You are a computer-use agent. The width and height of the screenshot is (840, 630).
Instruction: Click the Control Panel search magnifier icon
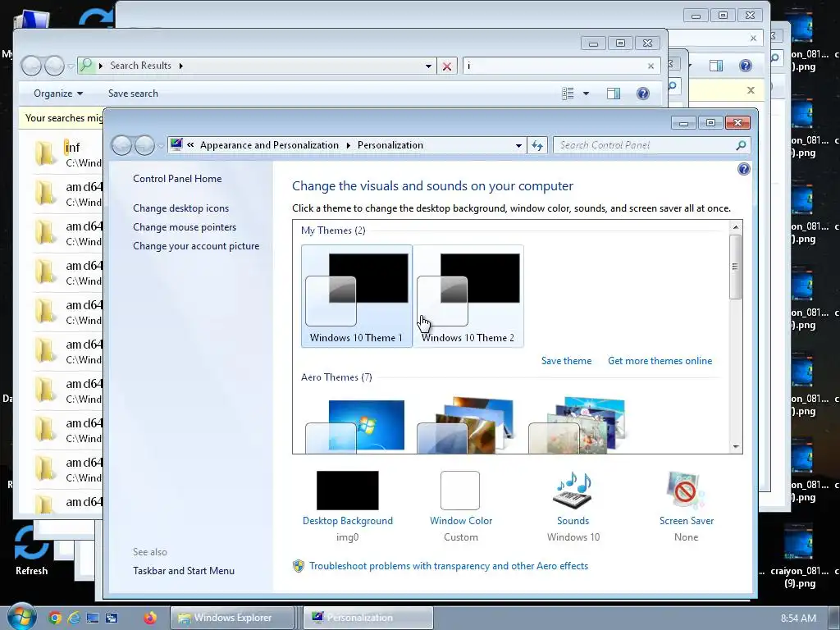(x=741, y=145)
